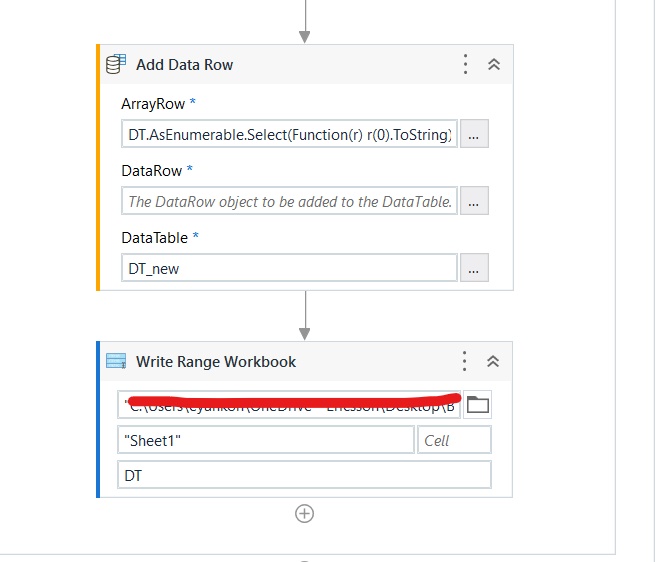Image resolution: width=667 pixels, height=562 pixels.
Task: Click the Write Range Workbook activity icon
Action: (116, 361)
